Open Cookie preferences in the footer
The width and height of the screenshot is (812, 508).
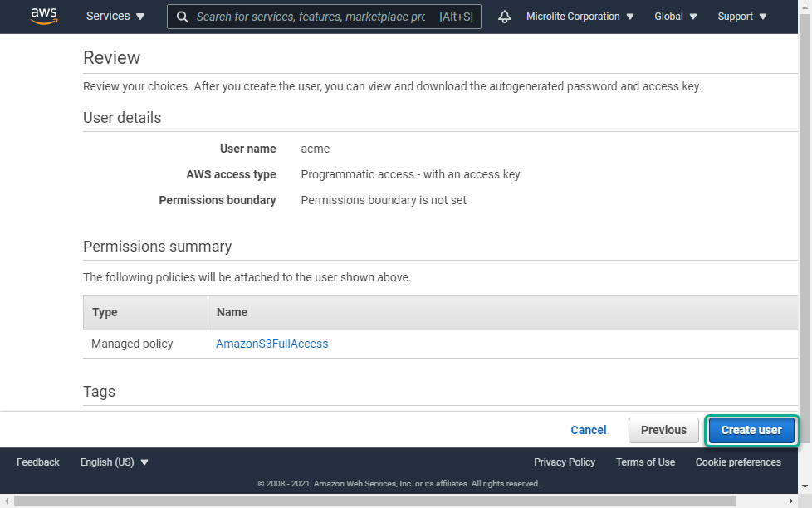click(x=738, y=462)
